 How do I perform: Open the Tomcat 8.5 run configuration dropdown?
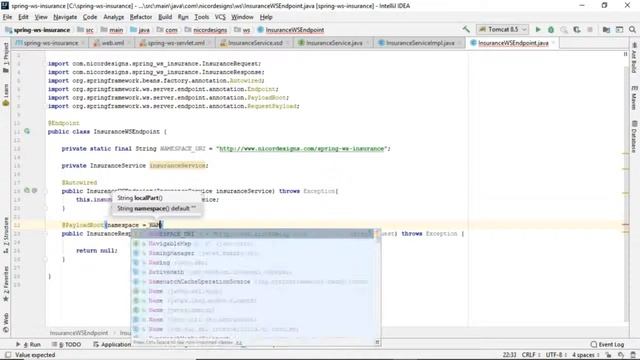pos(502,29)
